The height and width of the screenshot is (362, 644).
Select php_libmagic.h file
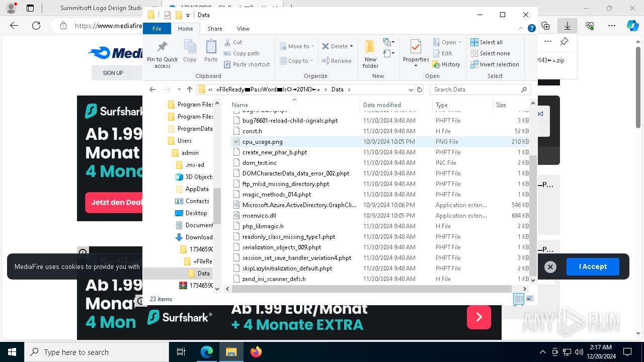[380, 226]
